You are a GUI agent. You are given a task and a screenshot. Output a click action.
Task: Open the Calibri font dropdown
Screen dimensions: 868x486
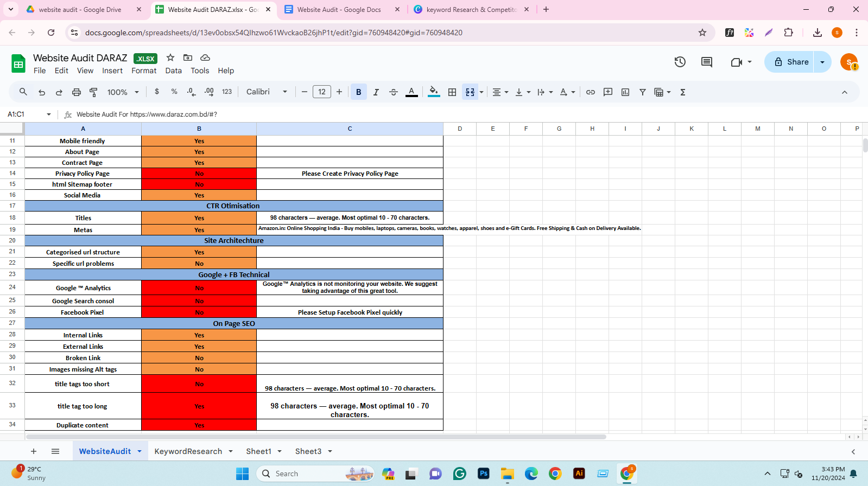[x=267, y=92]
